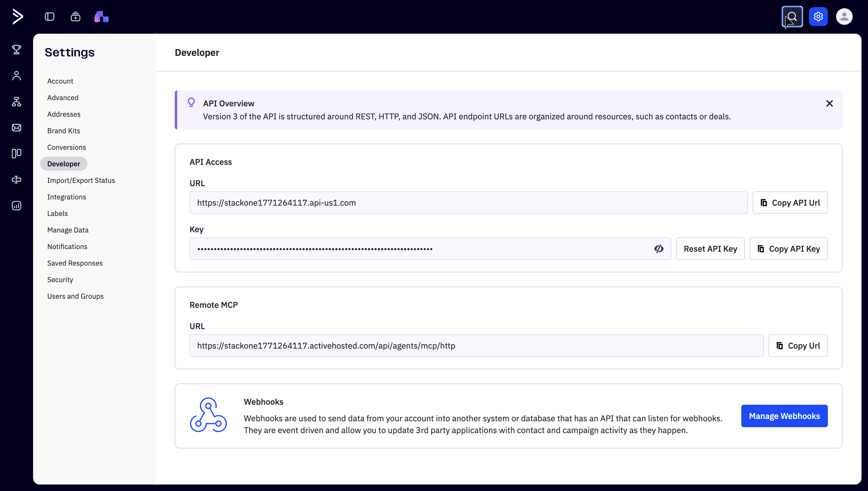Viewport: 868px width, 491px height.
Task: Copy the Remote MCP Url
Action: click(798, 346)
